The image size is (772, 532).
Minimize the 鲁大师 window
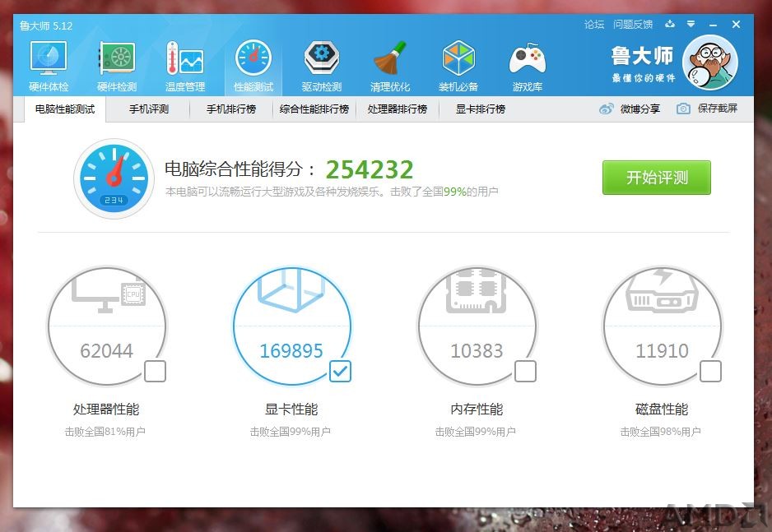point(713,25)
